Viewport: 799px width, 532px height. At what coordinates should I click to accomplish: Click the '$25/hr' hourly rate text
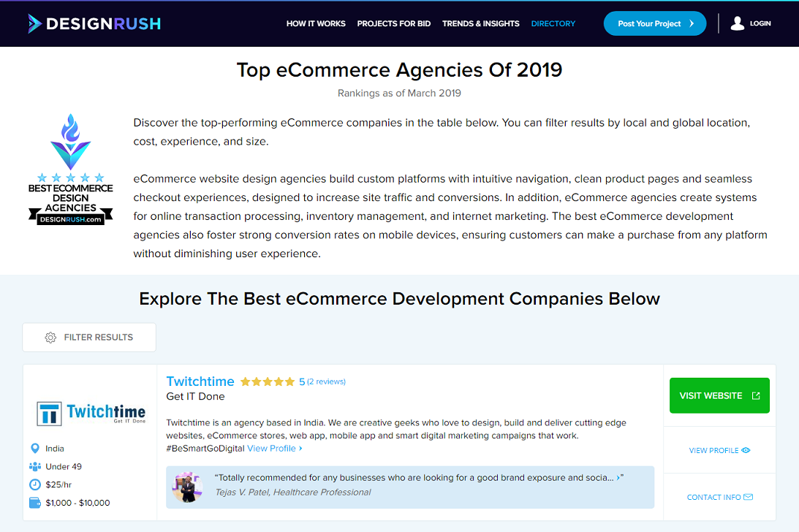tap(58, 484)
